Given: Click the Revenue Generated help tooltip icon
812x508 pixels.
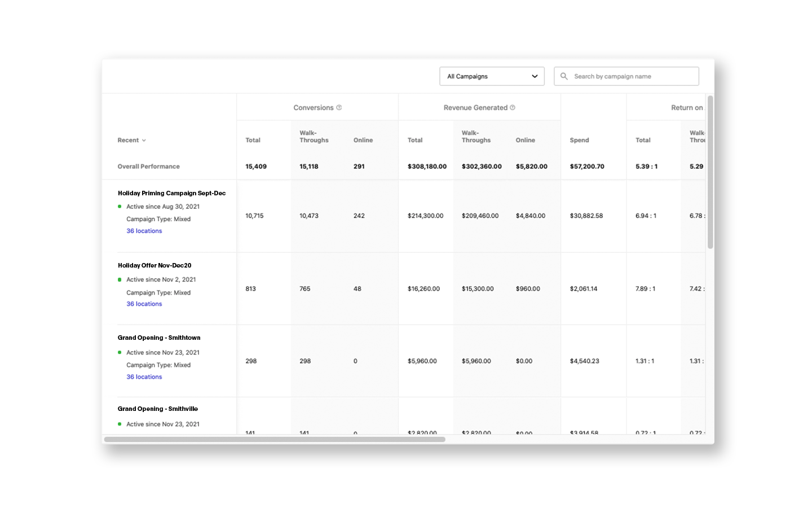Looking at the screenshot, I should point(512,107).
